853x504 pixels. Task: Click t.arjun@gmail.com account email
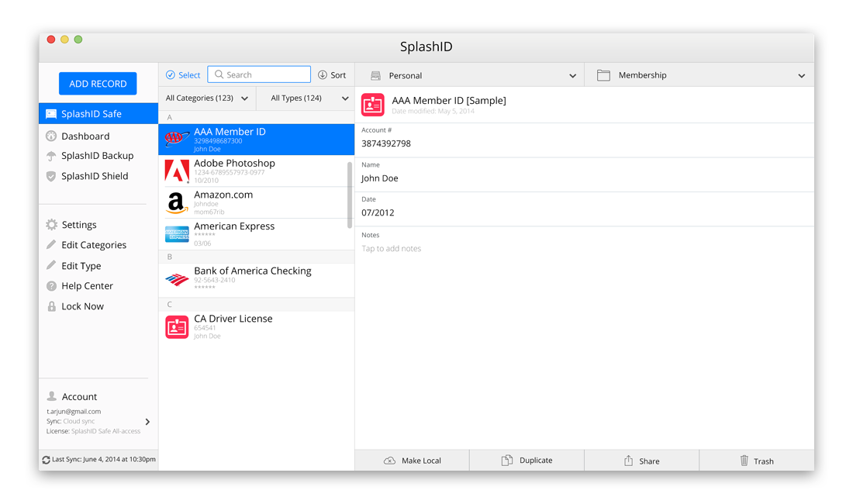(74, 412)
